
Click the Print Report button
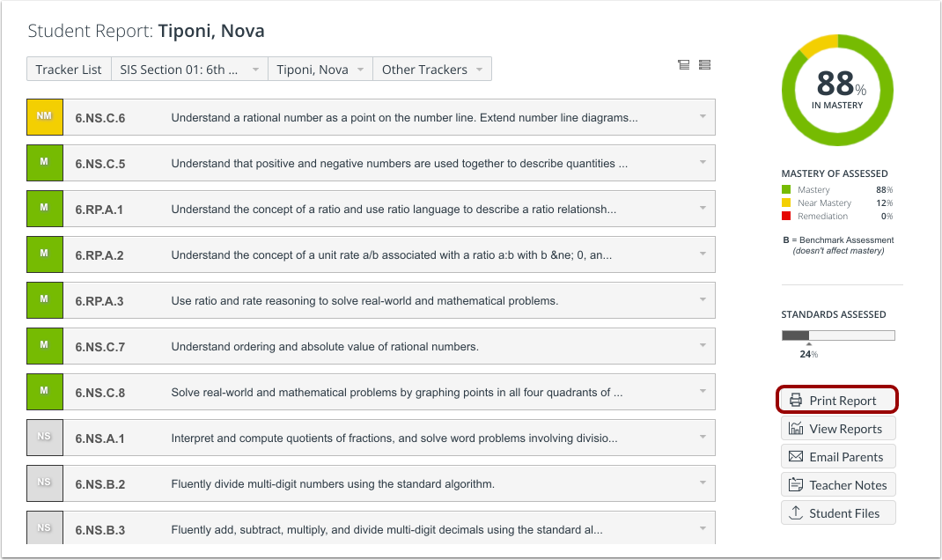836,399
